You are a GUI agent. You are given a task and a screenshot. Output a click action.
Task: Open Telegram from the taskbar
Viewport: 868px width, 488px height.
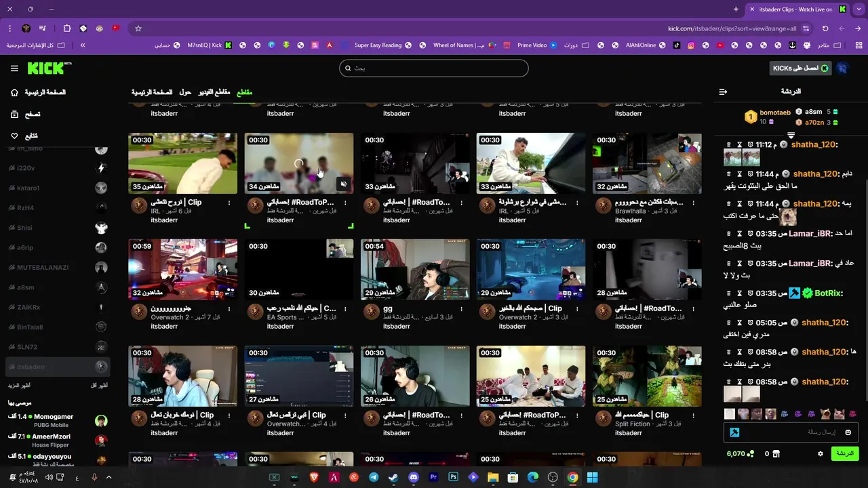tap(374, 477)
